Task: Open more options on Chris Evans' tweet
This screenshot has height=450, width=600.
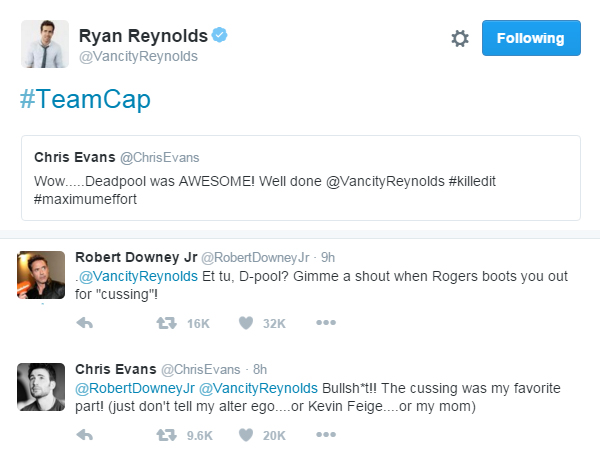Action: (326, 435)
